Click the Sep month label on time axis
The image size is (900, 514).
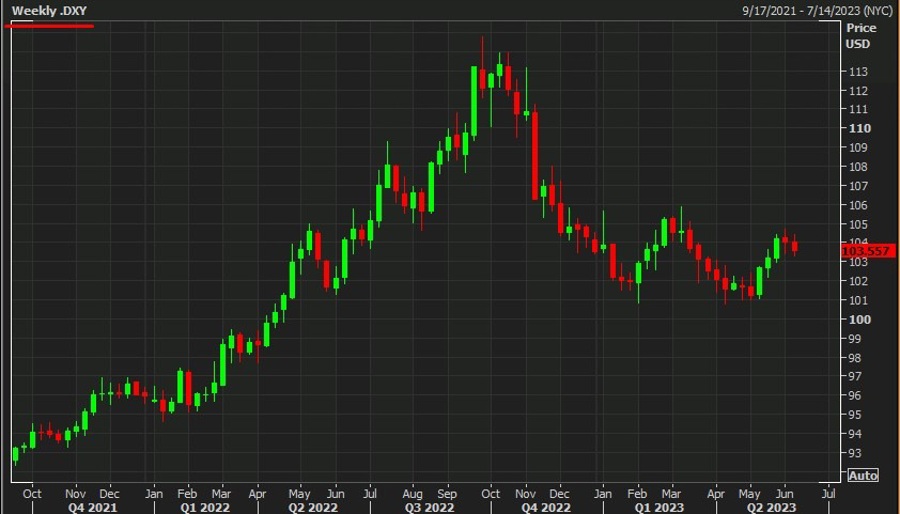click(x=447, y=493)
